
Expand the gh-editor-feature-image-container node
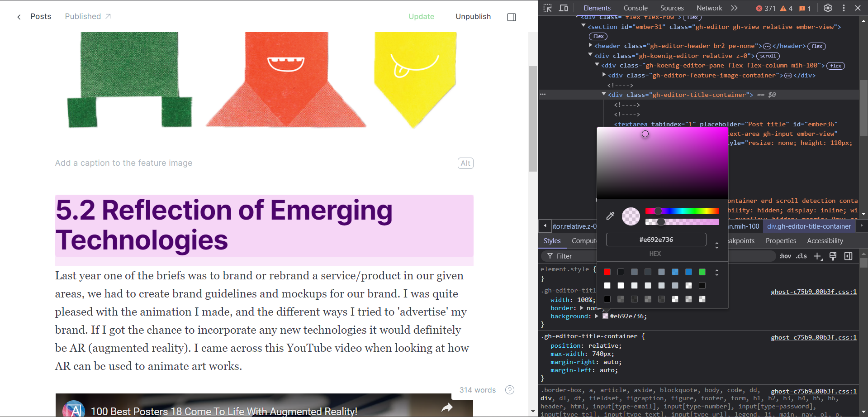(604, 75)
